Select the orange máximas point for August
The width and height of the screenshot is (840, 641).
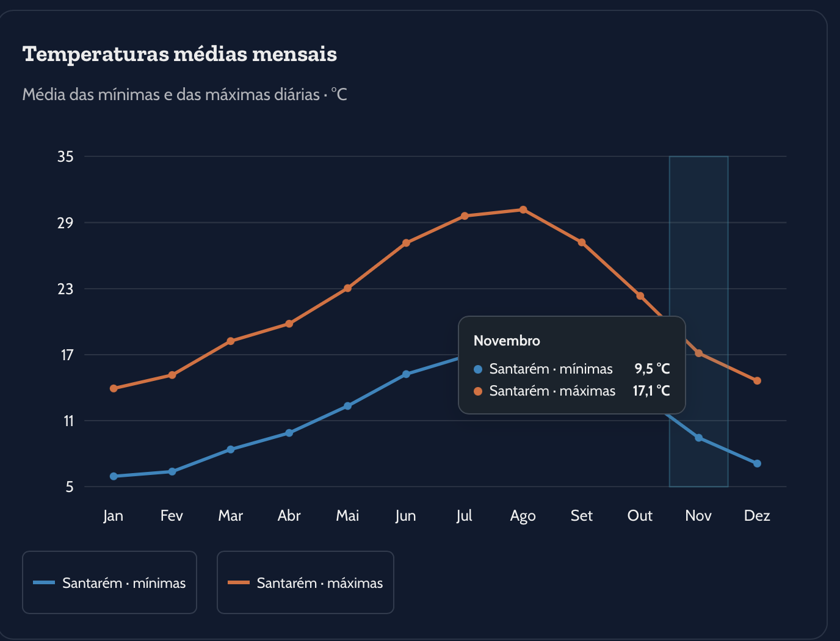(x=523, y=209)
